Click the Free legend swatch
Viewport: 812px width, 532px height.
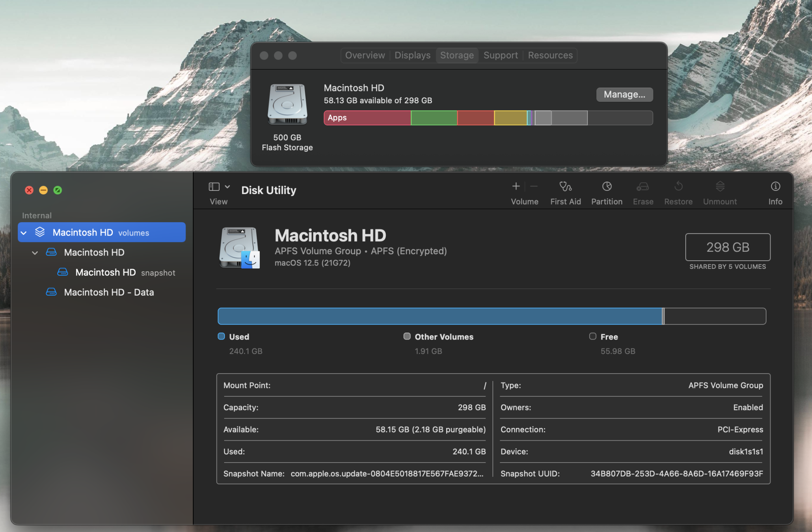point(593,336)
